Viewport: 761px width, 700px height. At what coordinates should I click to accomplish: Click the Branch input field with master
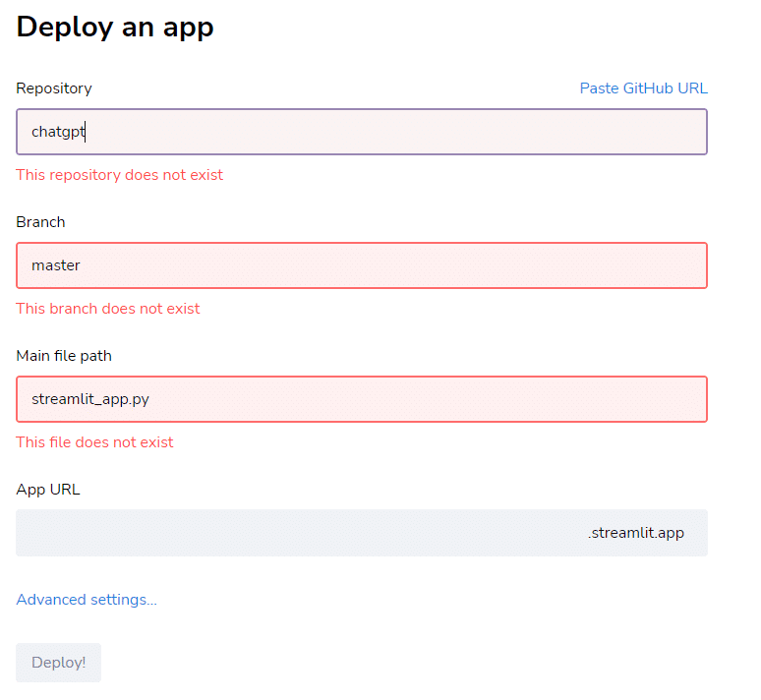coord(362,265)
